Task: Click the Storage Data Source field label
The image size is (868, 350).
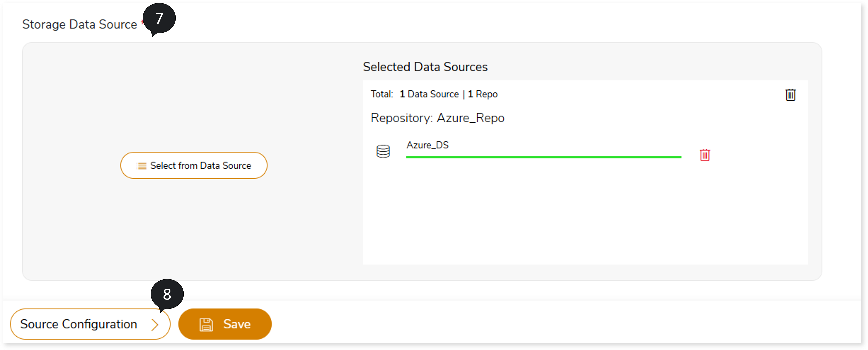Action: pos(79,24)
